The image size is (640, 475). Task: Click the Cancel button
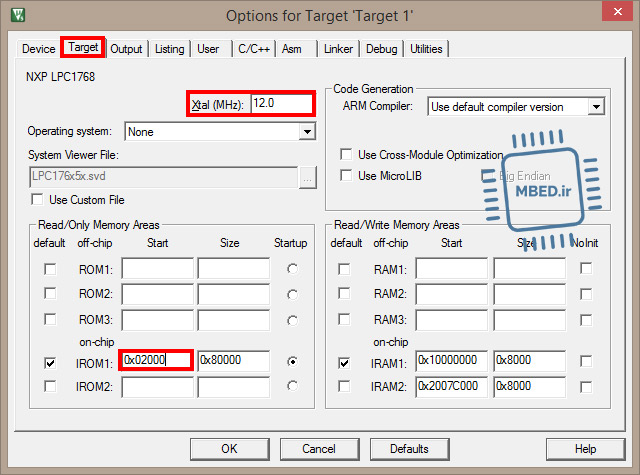320,449
